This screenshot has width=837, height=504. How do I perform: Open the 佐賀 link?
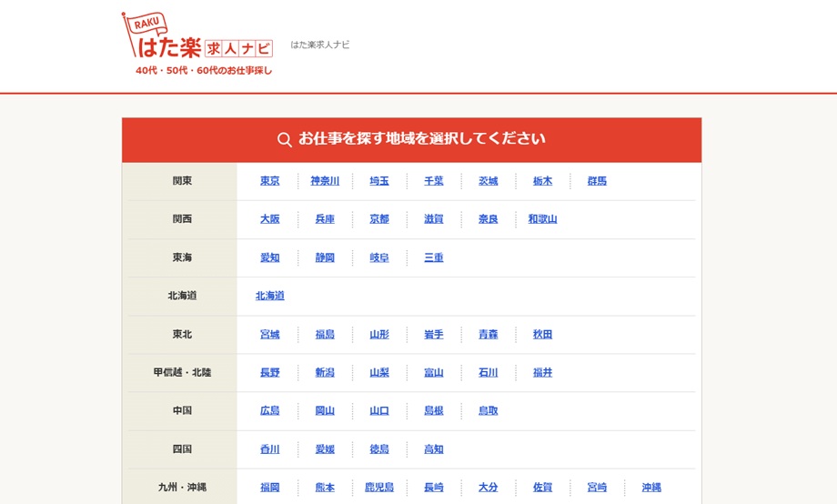tap(543, 488)
